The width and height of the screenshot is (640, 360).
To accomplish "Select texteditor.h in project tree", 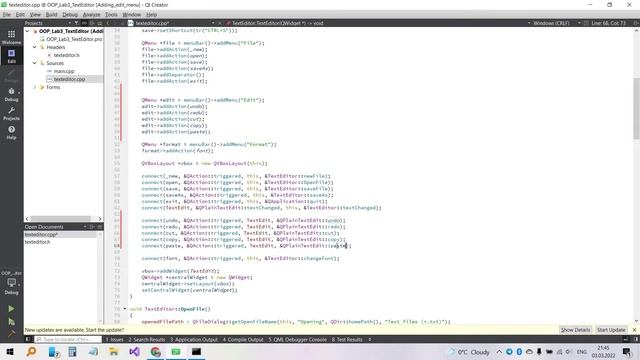I will tap(67, 55).
